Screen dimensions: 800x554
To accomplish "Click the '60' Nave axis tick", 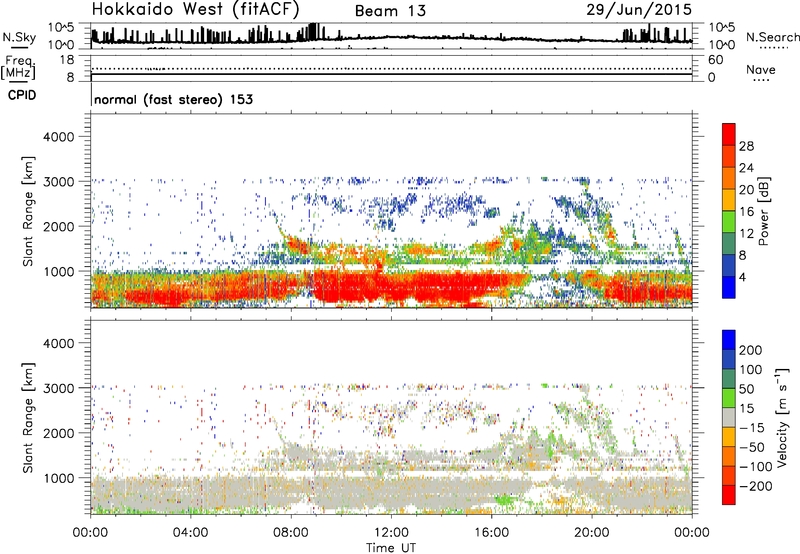I will click(x=715, y=60).
